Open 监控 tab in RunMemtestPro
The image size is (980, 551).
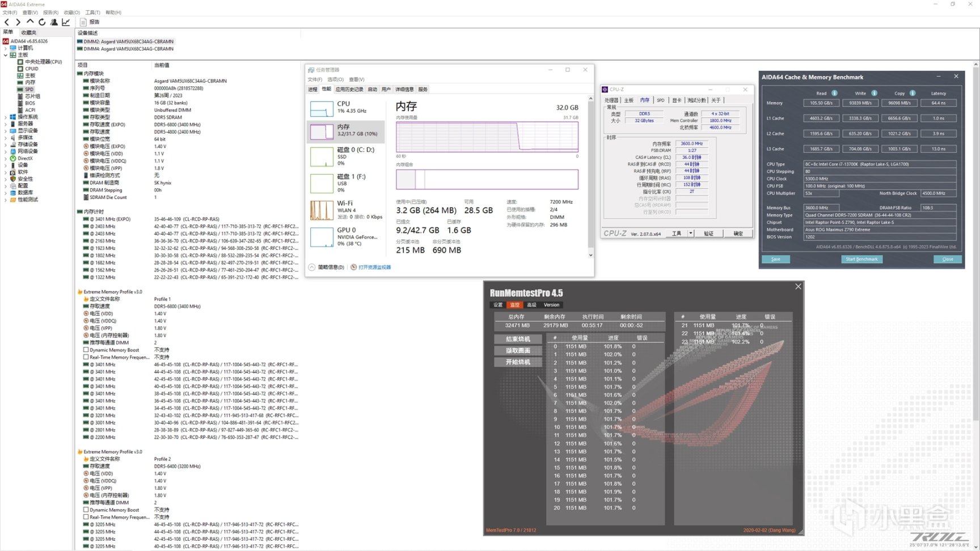click(514, 305)
